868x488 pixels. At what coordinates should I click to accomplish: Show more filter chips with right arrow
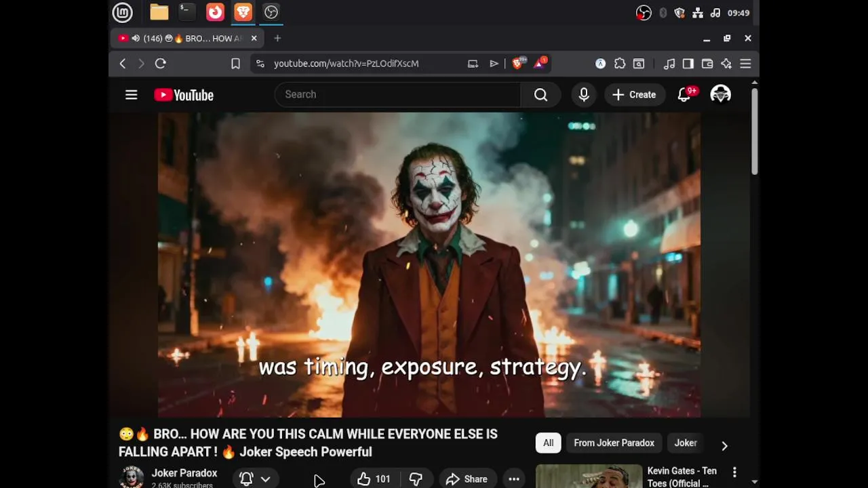click(x=724, y=445)
